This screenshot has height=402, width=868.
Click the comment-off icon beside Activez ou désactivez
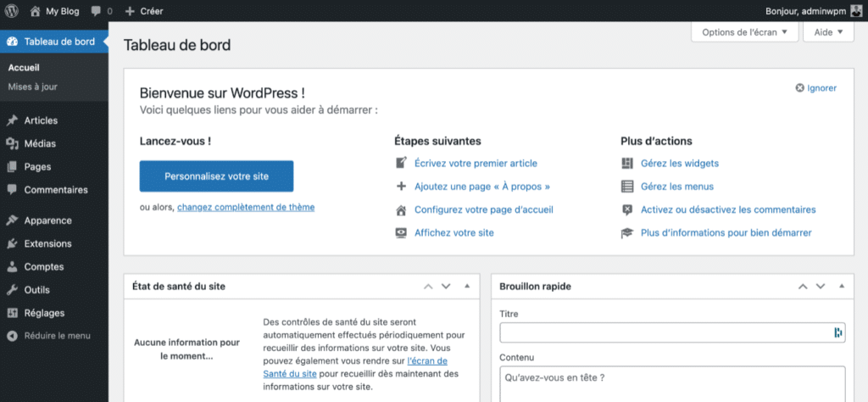(x=627, y=209)
